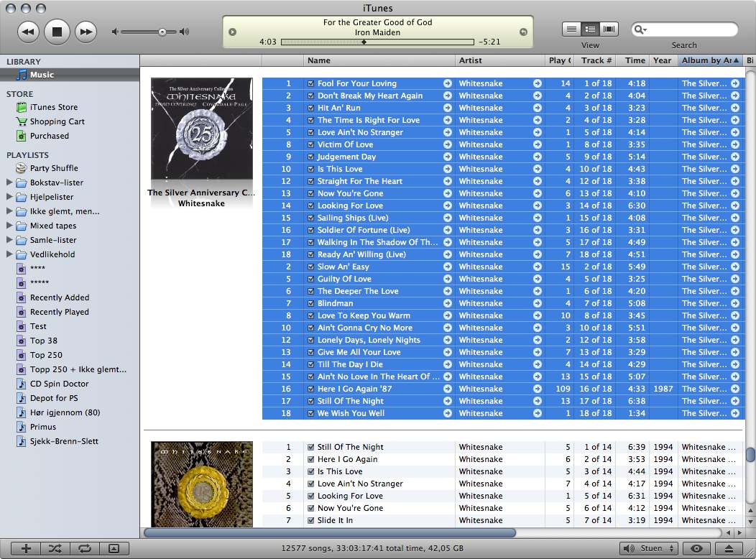The height and width of the screenshot is (559, 756).
Task: Show or hide artwork viewer button
Action: 114,548
